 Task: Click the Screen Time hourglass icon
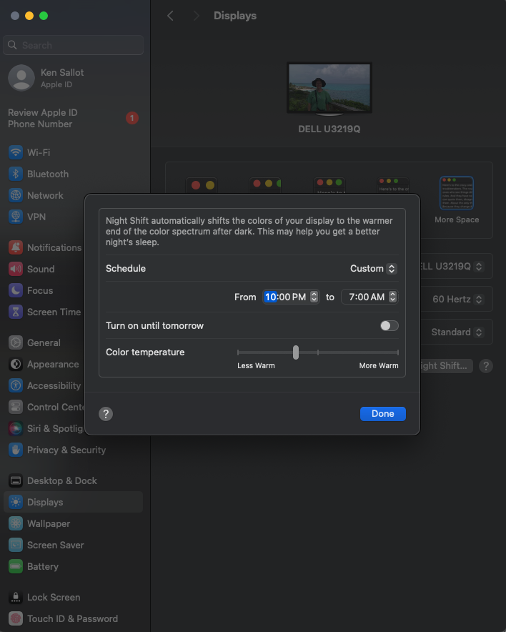[16, 312]
